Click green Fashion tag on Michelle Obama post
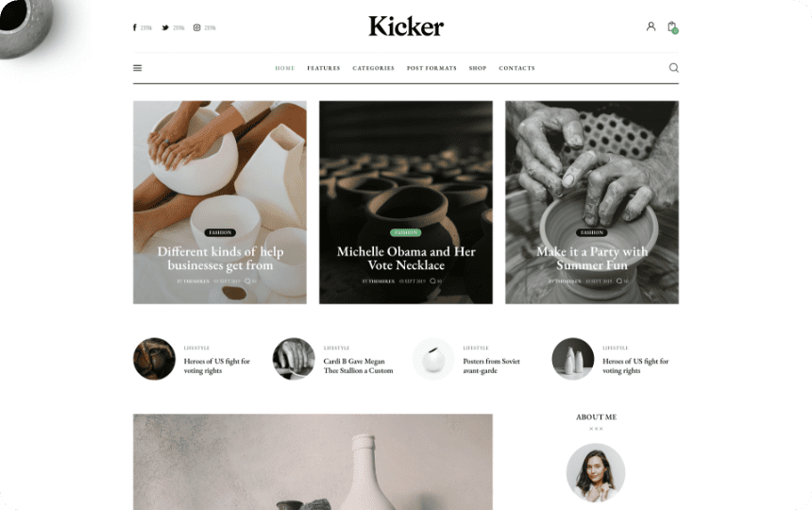Image resolution: width=812 pixels, height=510 pixels. pos(405,233)
